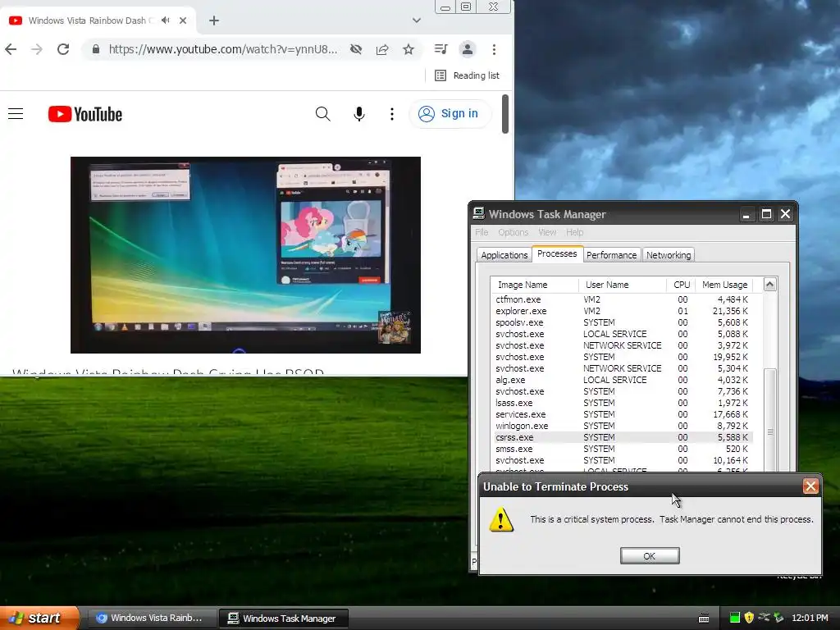Screen dimensions: 840x630
Task: Open the Windows start menu
Action: point(39,618)
